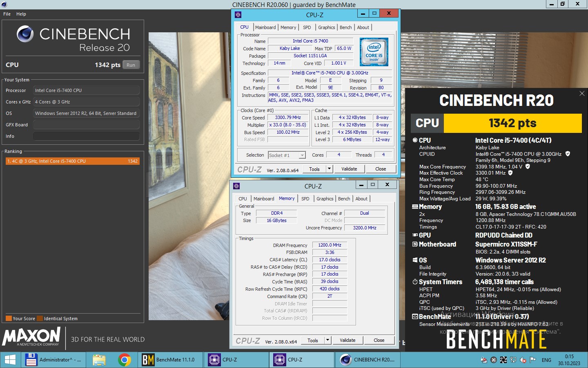Select CPU tab in lower CPU-Z window
The width and height of the screenshot is (588, 368).
point(243,199)
